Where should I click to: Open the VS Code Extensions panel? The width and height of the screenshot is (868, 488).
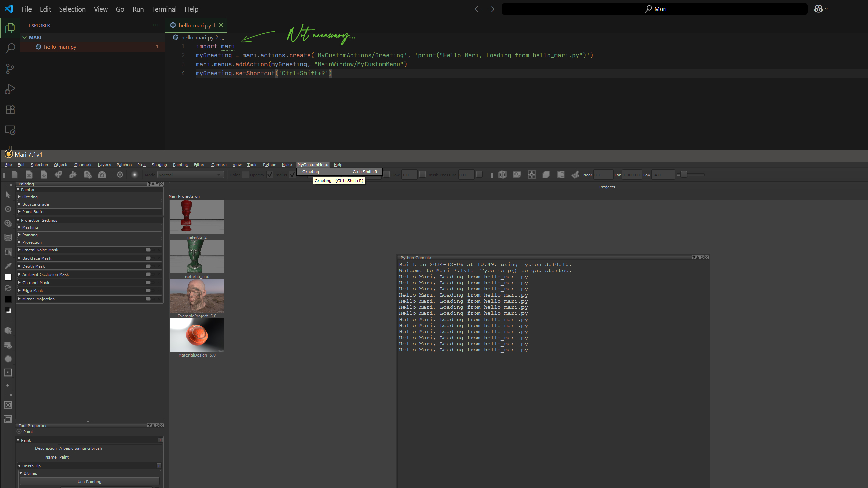[10, 110]
